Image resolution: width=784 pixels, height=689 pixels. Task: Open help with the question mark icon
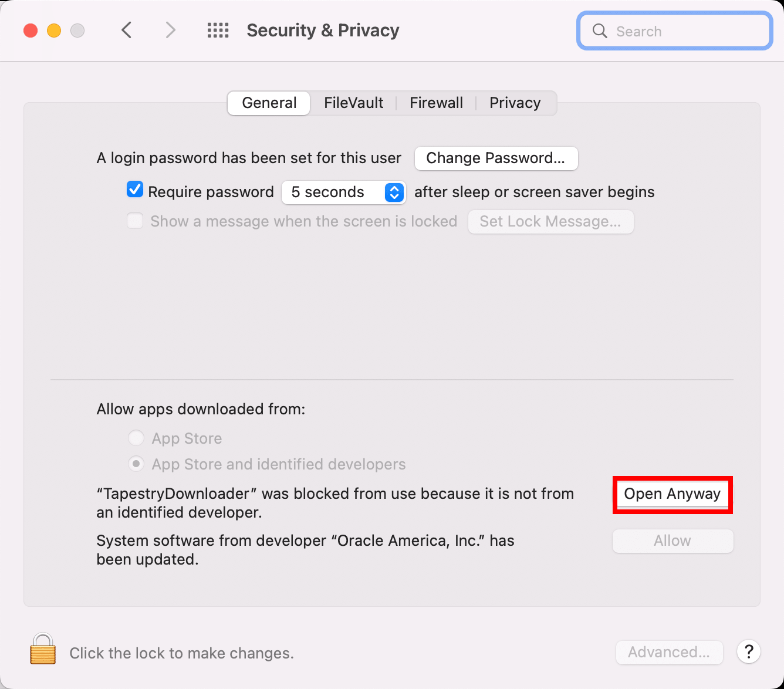point(748,651)
